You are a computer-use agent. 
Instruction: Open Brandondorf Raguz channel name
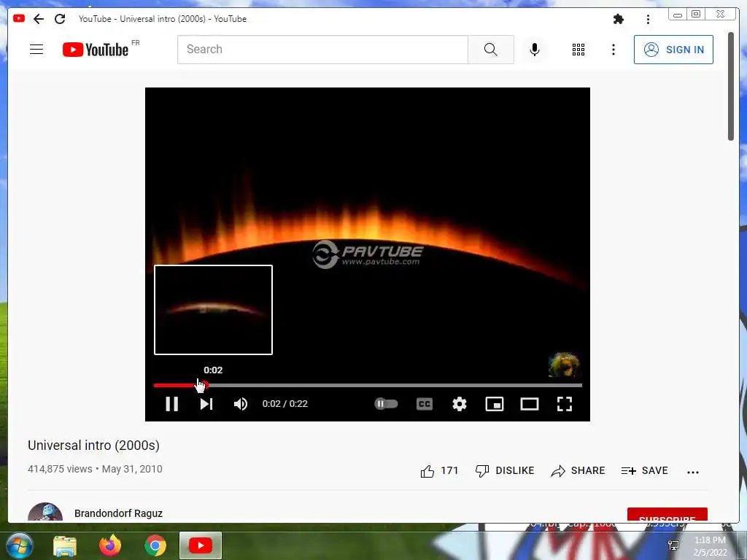[x=118, y=513]
